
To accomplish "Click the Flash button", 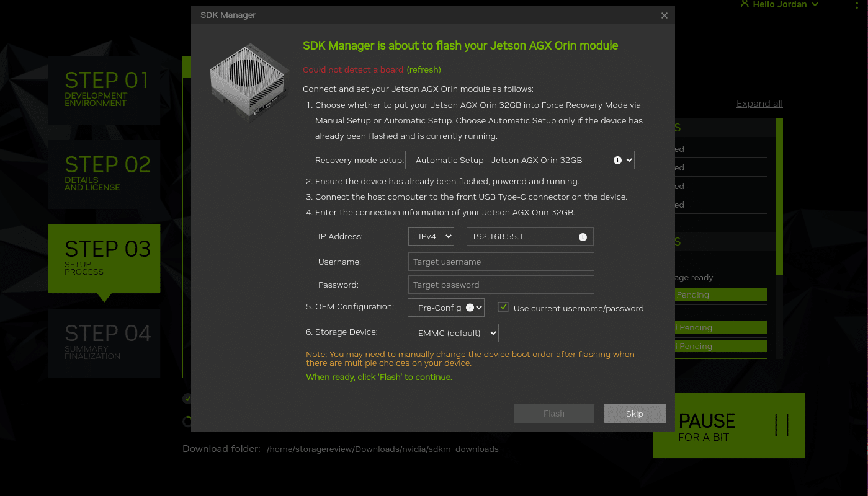I will coord(554,414).
